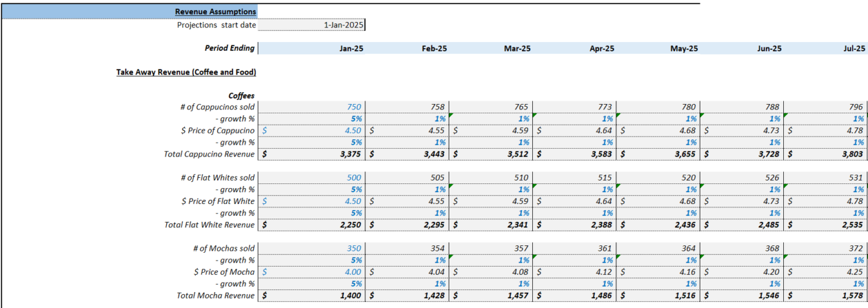The image size is (868, 308).
Task: Select the Jul-25 period header
Action: pos(854,49)
